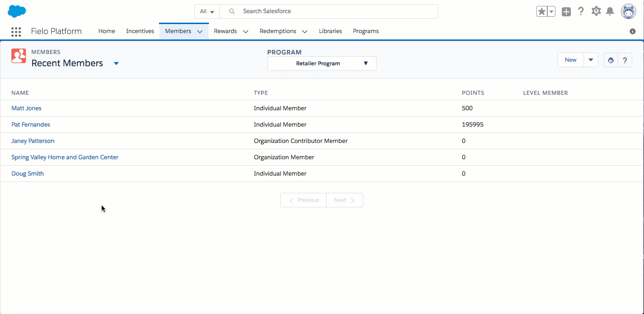Open Spring Valley Home and Garden Center

[65, 157]
